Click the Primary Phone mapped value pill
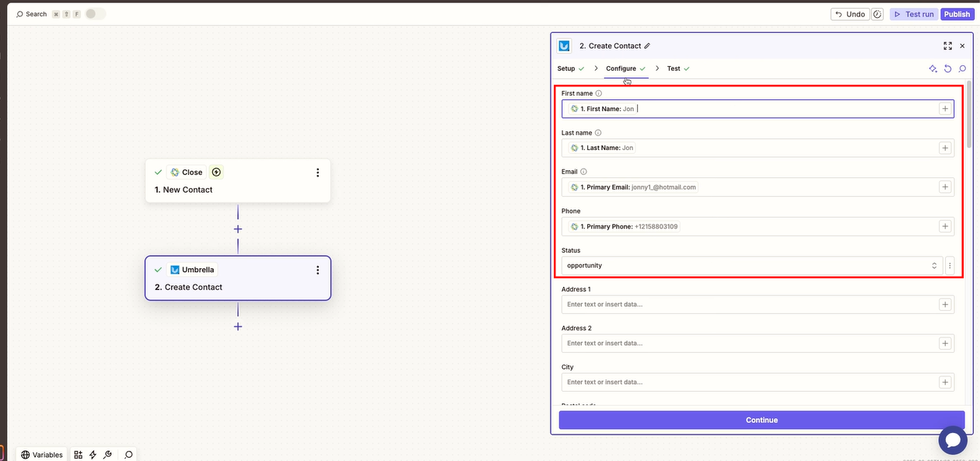 [624, 226]
